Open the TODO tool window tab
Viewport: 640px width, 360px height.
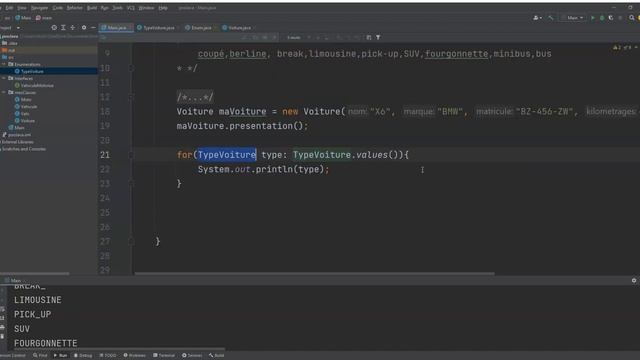(x=108, y=356)
